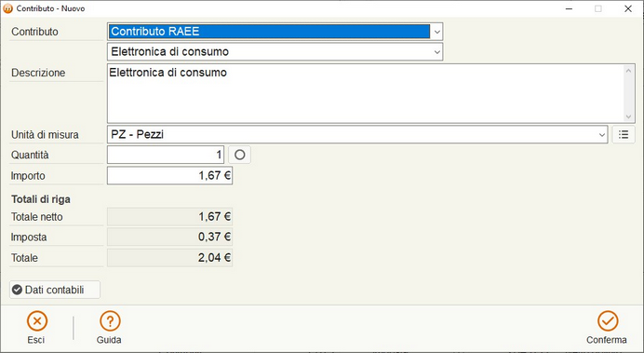The image size is (644, 353).
Task: Click the Importo label
Action: 28,176
